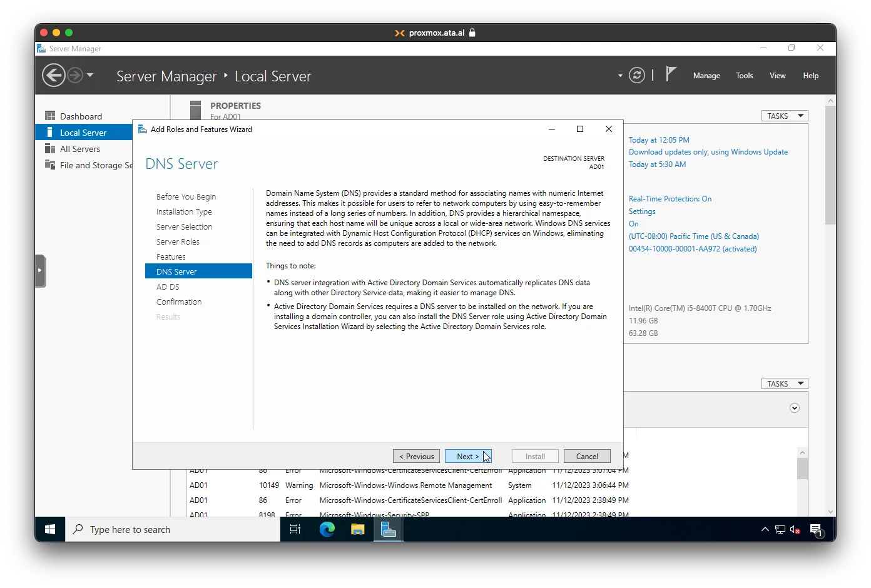Open File Explorer from taskbar

click(x=357, y=529)
